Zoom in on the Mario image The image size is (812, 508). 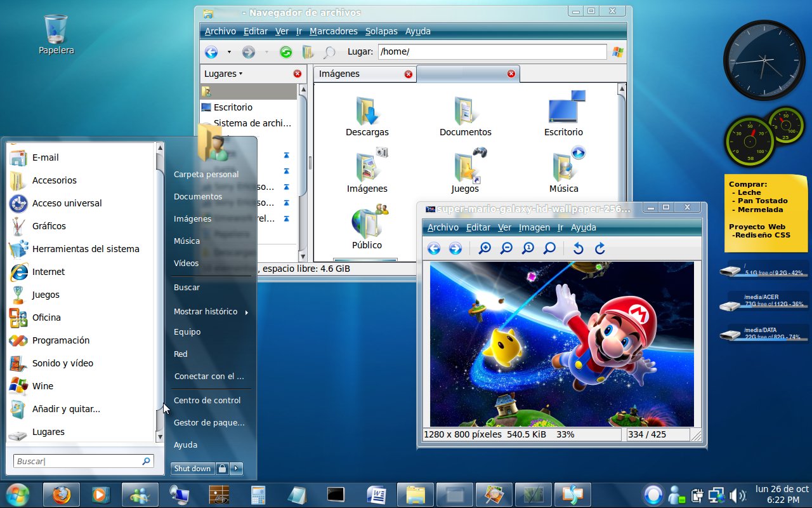[485, 248]
